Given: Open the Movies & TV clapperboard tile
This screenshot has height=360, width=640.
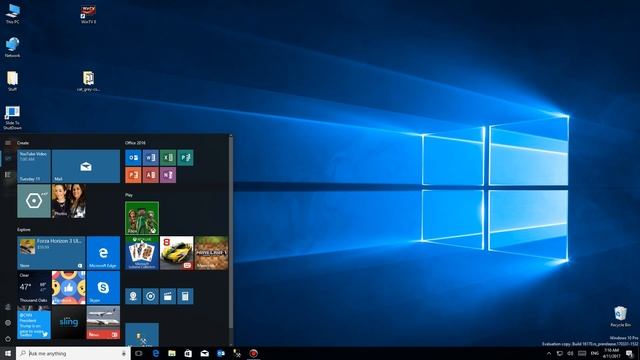Looking at the screenshot, I should coord(168,296).
